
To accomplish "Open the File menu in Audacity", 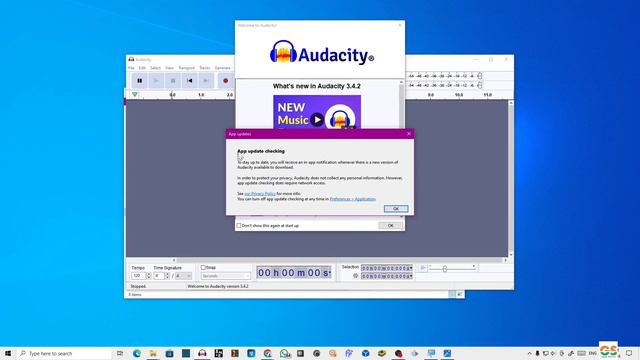I will pos(131,68).
